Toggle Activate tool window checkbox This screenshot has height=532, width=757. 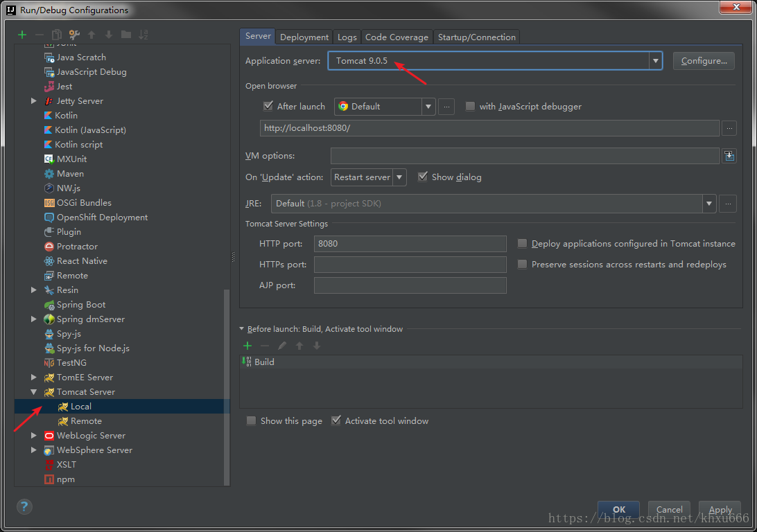(336, 420)
